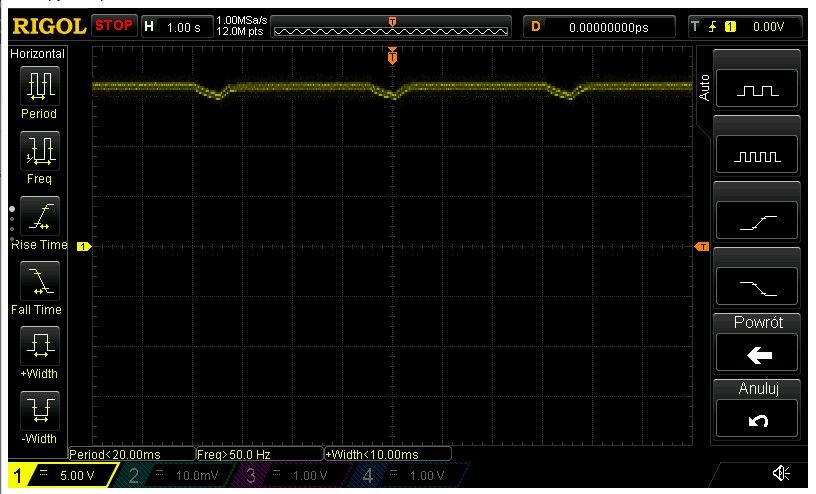Image resolution: width=816 pixels, height=494 pixels.
Task: Click the trigger source channel 1 badge
Action: pos(731,27)
